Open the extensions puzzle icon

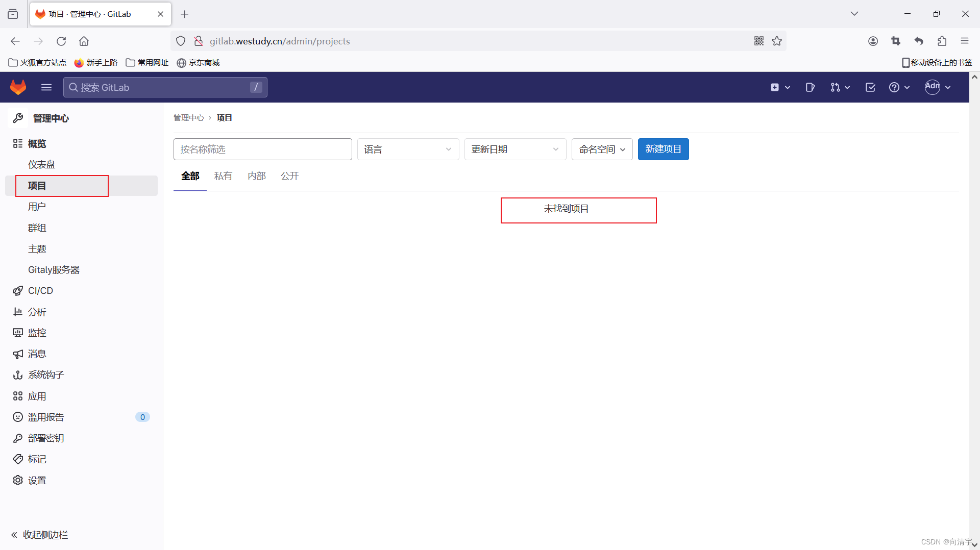point(942,41)
